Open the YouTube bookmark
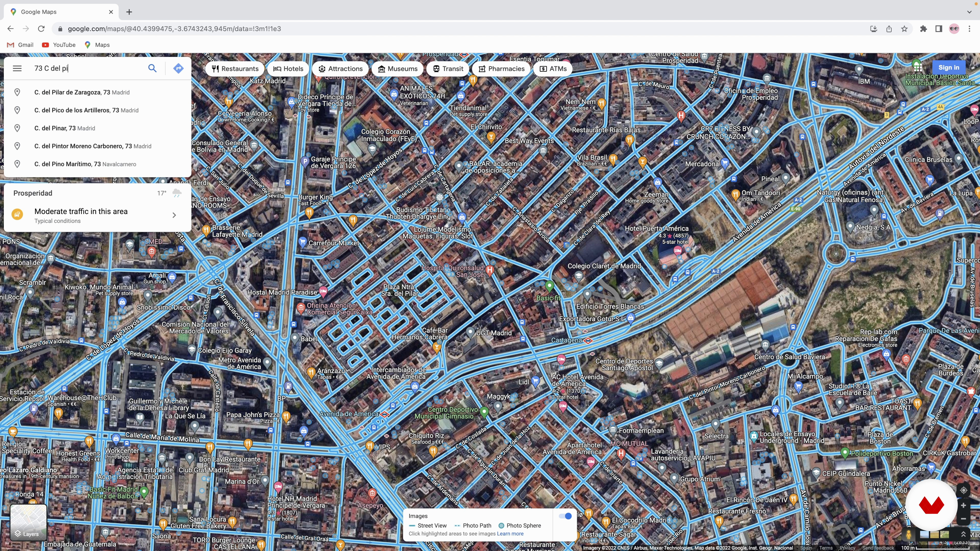980x551 pixels. click(59, 45)
